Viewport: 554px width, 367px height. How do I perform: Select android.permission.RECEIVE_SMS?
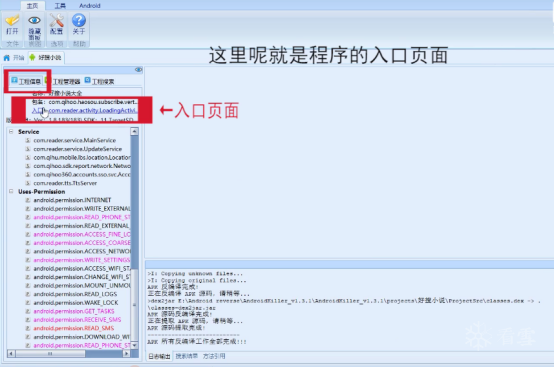(x=77, y=320)
